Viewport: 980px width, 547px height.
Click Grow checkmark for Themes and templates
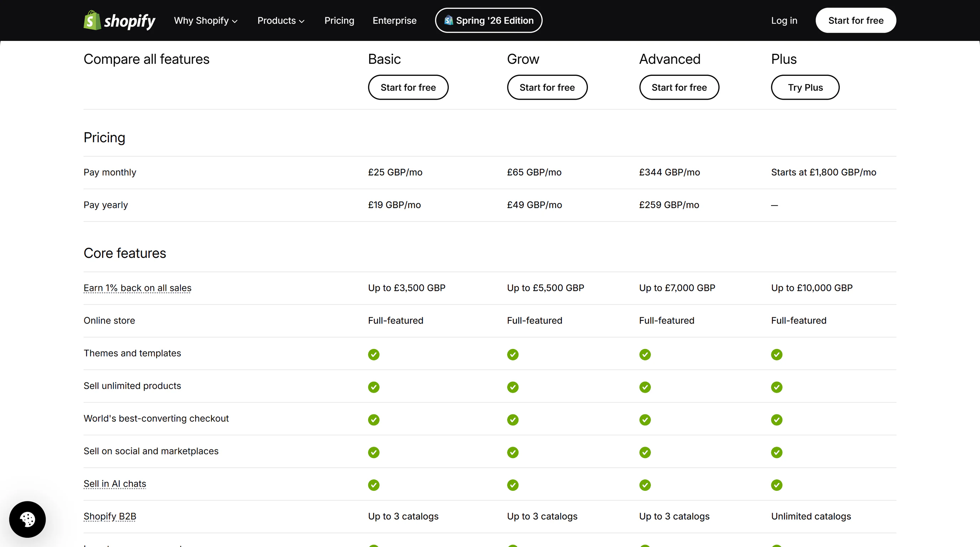click(513, 355)
